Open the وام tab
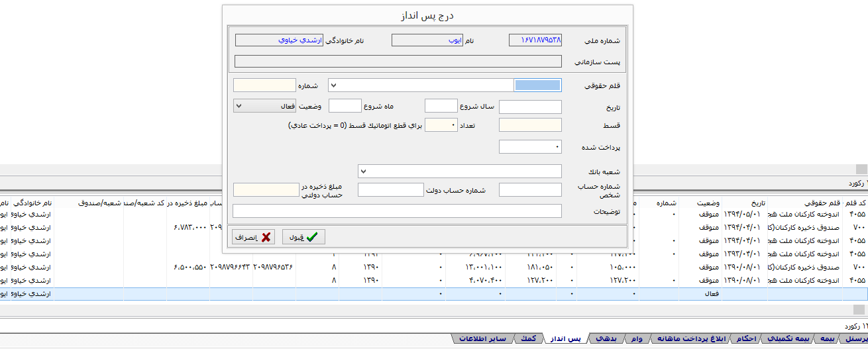Viewport: 868px width, 349px height. point(636,339)
